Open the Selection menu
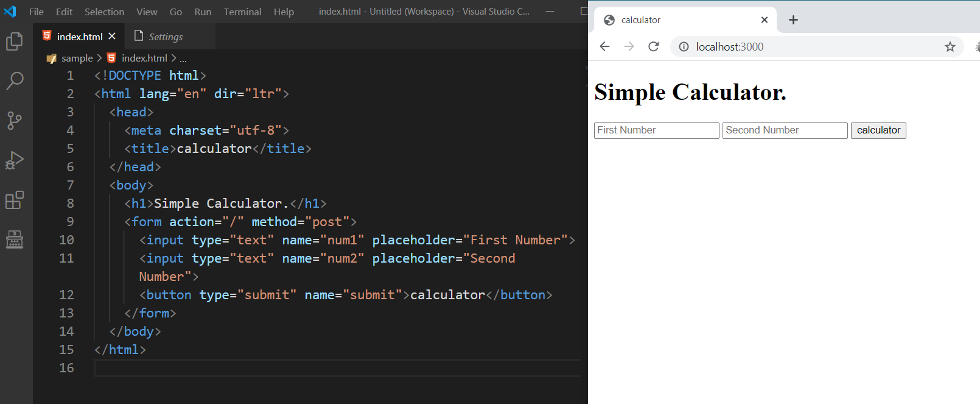 104,12
